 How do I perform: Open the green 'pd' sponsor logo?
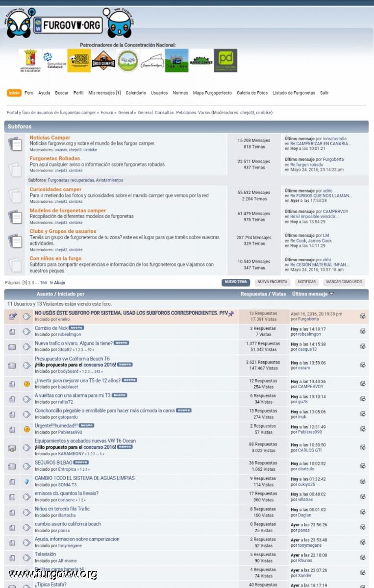pyautogui.click(x=225, y=61)
